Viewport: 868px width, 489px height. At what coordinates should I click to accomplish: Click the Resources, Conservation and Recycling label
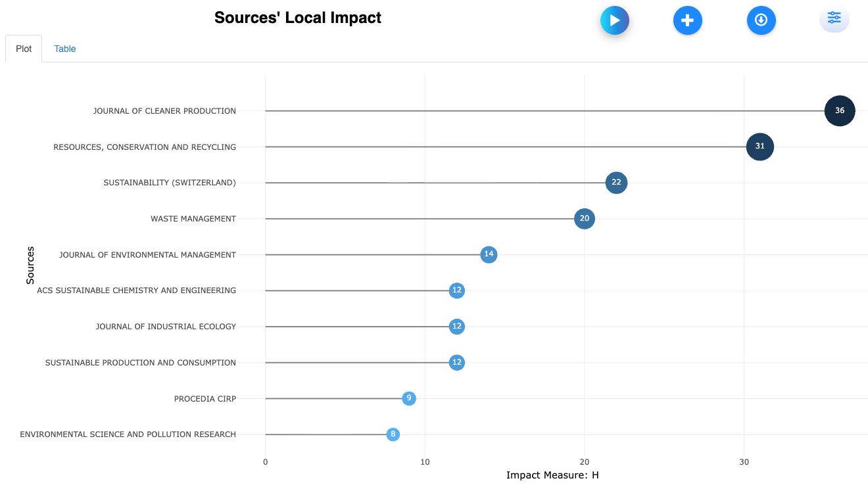click(x=145, y=147)
